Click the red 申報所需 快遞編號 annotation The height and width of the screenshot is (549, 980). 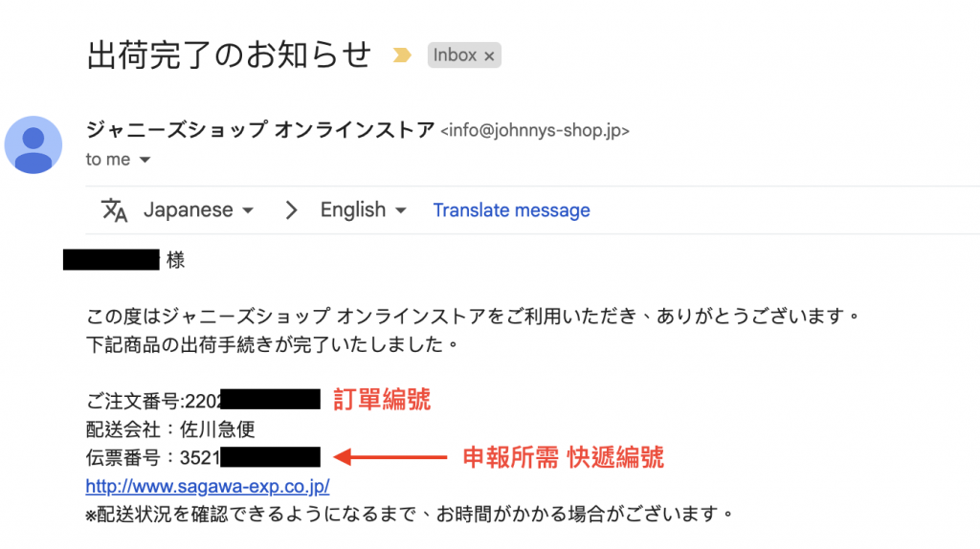coord(563,458)
